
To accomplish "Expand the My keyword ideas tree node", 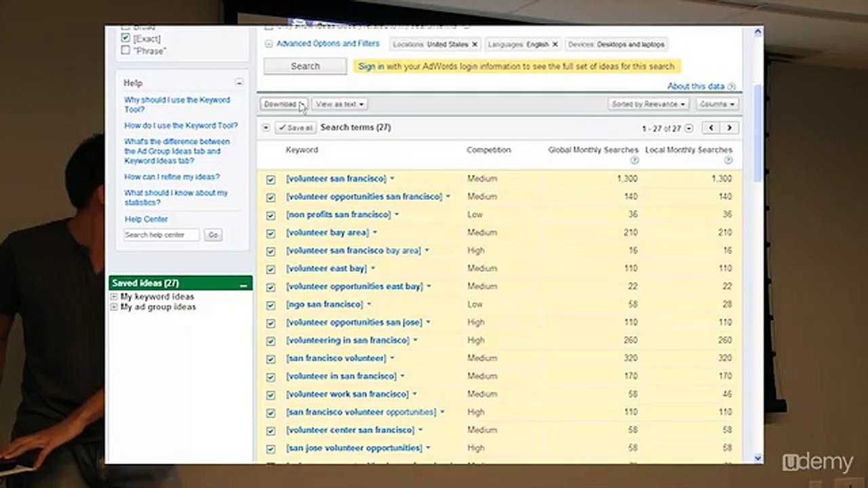I will [x=114, y=297].
